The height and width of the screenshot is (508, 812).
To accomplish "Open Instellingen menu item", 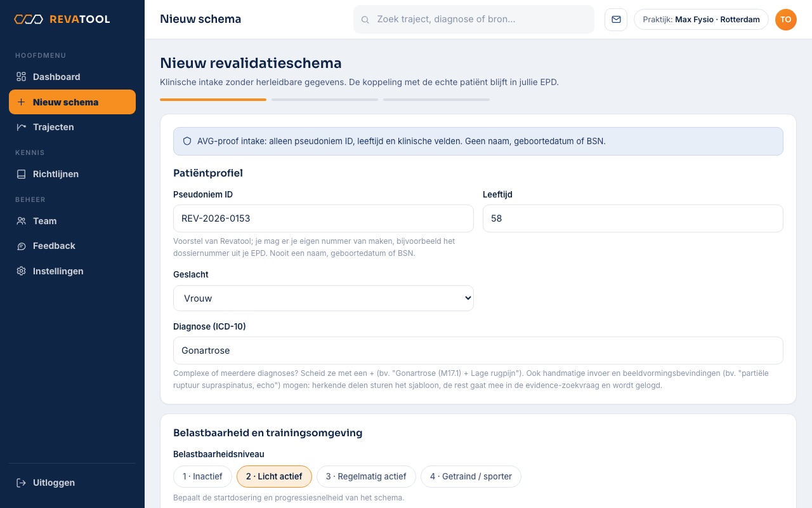I will pos(72,271).
